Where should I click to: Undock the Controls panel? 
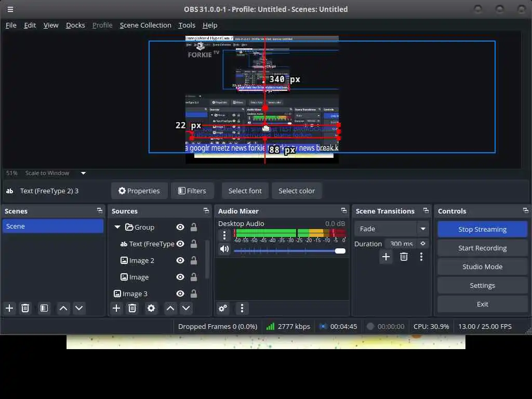point(526,211)
